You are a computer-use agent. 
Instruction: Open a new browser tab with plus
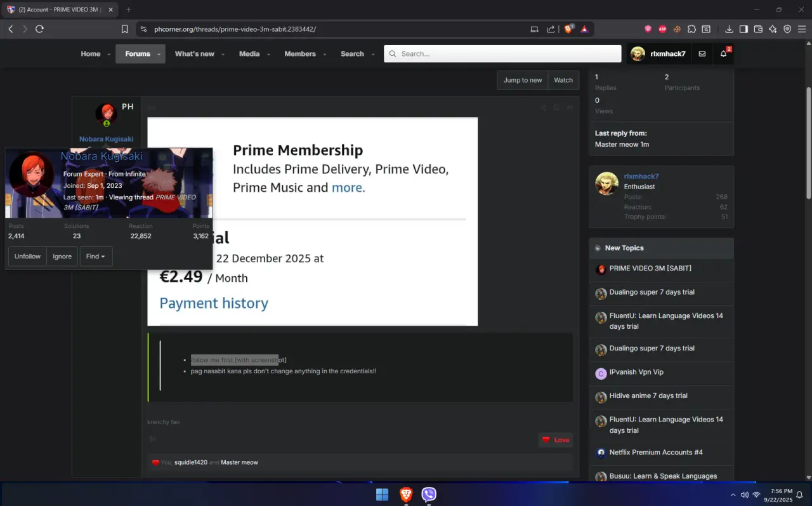tap(128, 10)
